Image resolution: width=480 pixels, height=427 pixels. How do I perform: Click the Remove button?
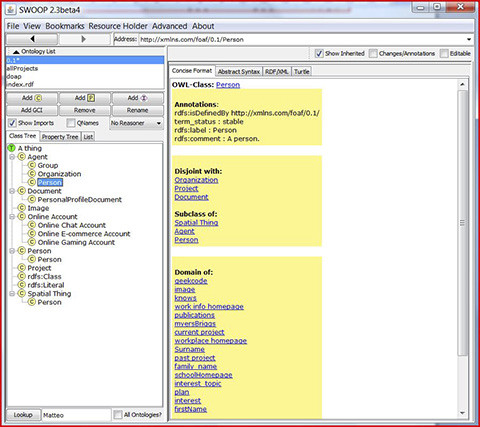point(85,110)
